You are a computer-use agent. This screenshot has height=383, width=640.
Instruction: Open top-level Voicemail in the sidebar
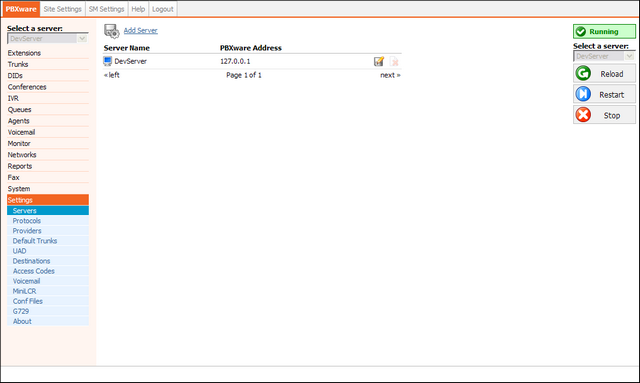coord(48,132)
